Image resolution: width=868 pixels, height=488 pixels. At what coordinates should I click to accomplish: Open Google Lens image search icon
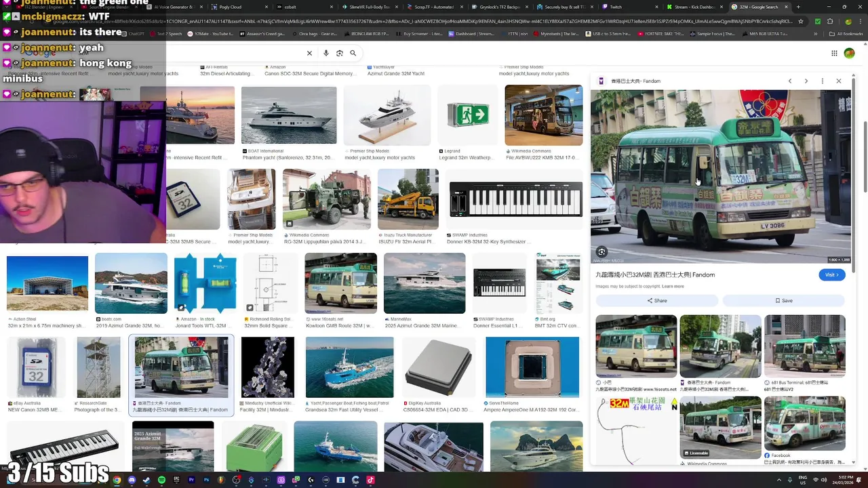click(340, 53)
